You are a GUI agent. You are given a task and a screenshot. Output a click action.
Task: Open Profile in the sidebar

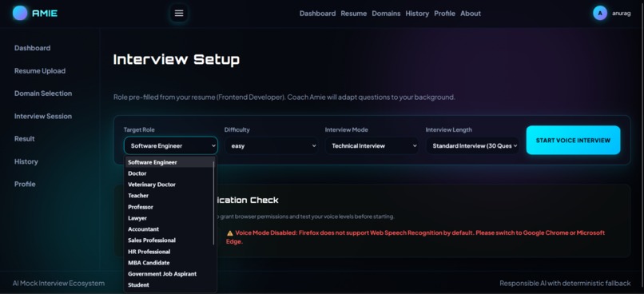click(x=25, y=184)
